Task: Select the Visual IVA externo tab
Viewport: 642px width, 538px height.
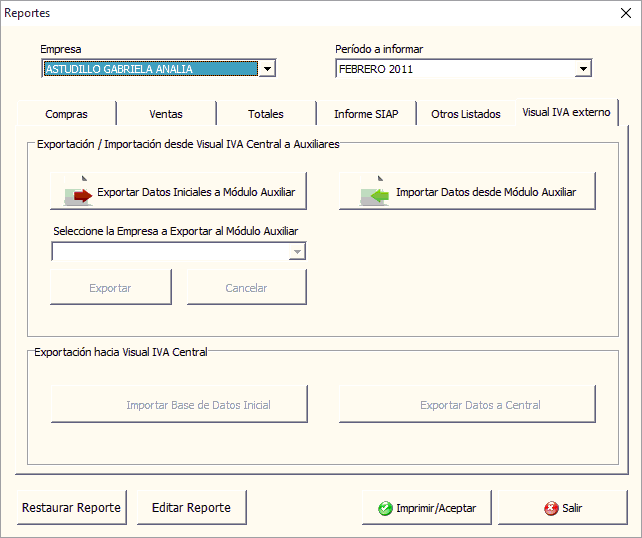Action: (x=566, y=112)
